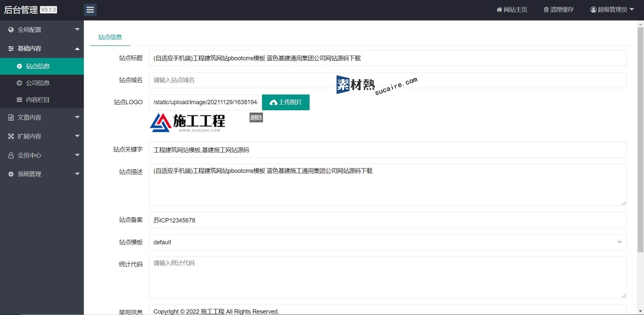Click the cloud upload icon in 上传图片
Viewport: 644px width, 315px height.
pyautogui.click(x=273, y=103)
